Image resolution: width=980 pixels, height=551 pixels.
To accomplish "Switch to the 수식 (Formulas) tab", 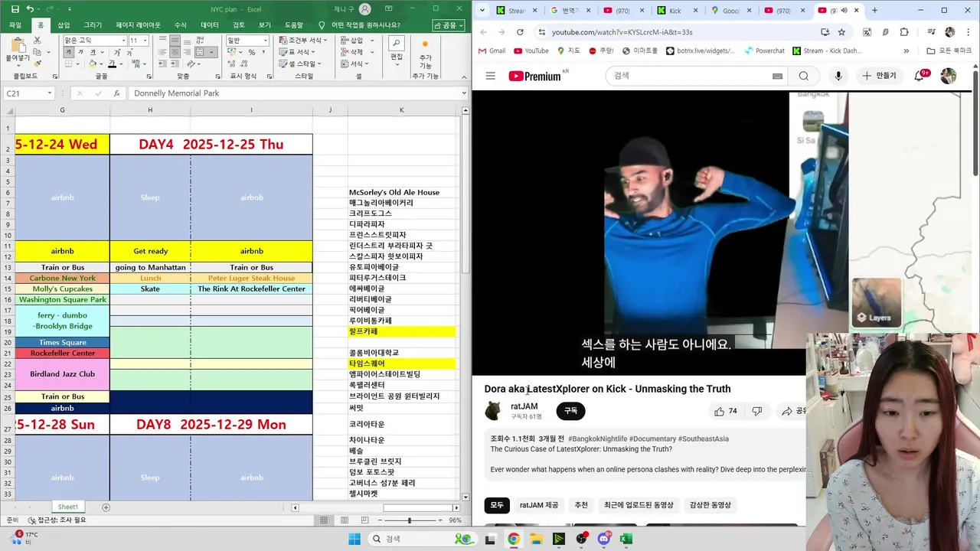I will tap(181, 25).
